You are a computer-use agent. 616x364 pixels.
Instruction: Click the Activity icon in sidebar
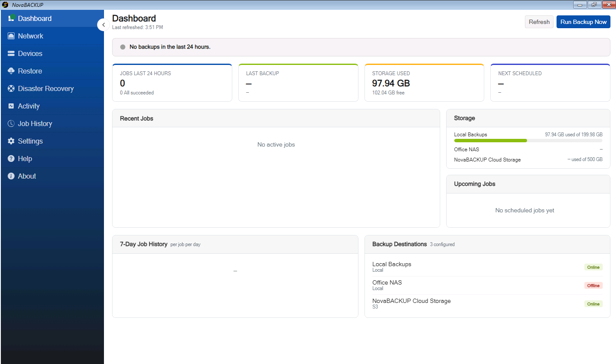click(11, 106)
